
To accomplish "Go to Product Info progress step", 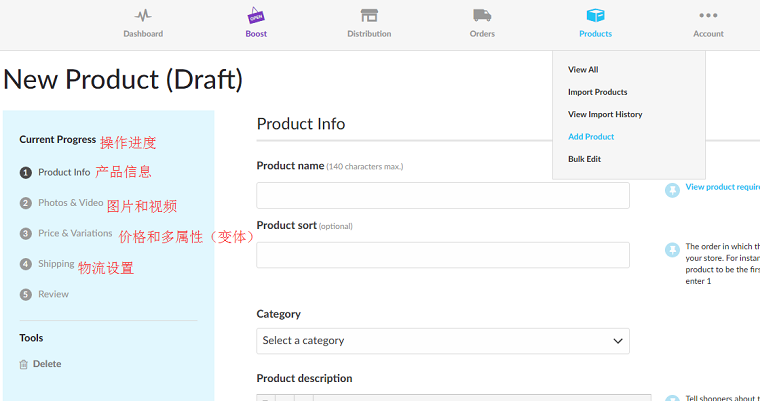I will (x=64, y=172).
